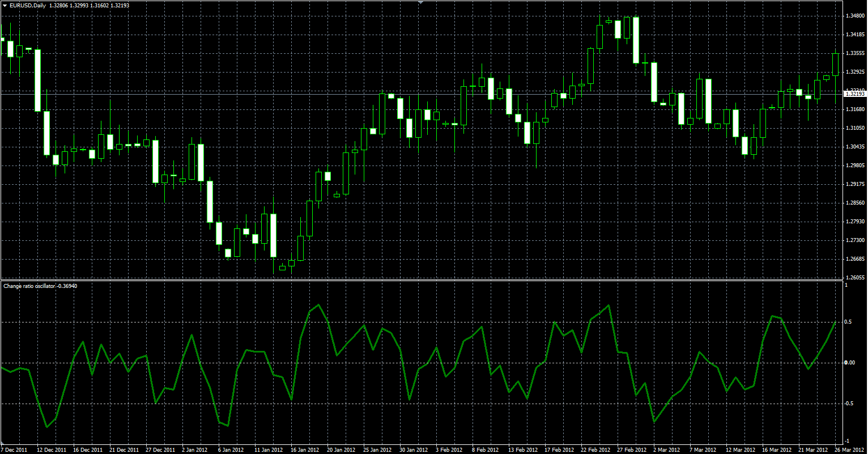Click the 21 Dec 2011 date label

click(124, 449)
